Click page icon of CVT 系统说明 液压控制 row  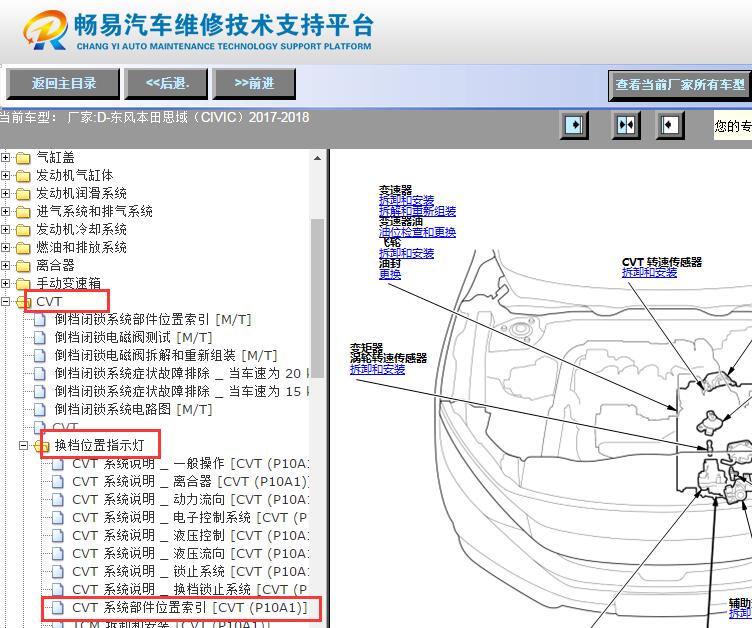click(x=58, y=535)
